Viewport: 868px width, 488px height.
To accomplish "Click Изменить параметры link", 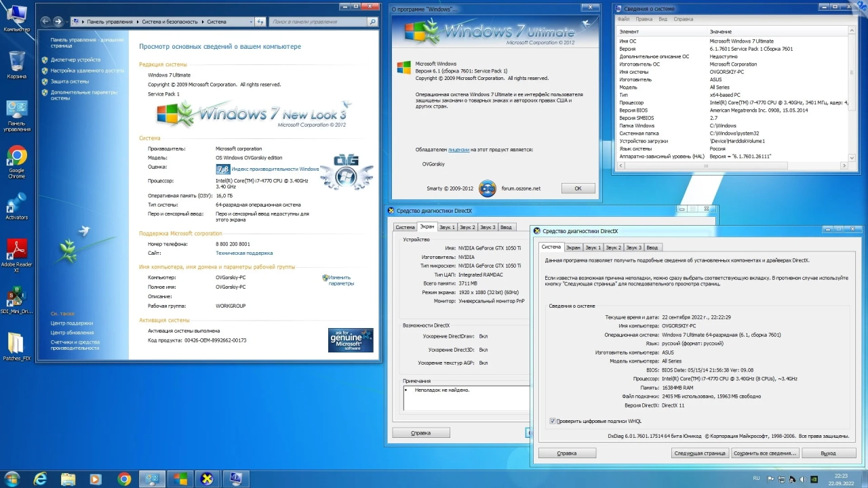I will [x=341, y=280].
